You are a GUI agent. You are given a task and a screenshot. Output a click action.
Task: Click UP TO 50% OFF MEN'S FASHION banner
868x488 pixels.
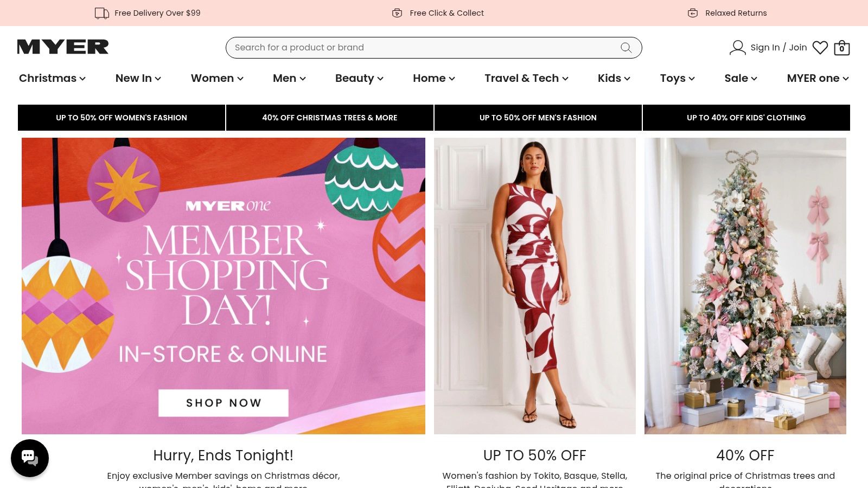(x=538, y=118)
